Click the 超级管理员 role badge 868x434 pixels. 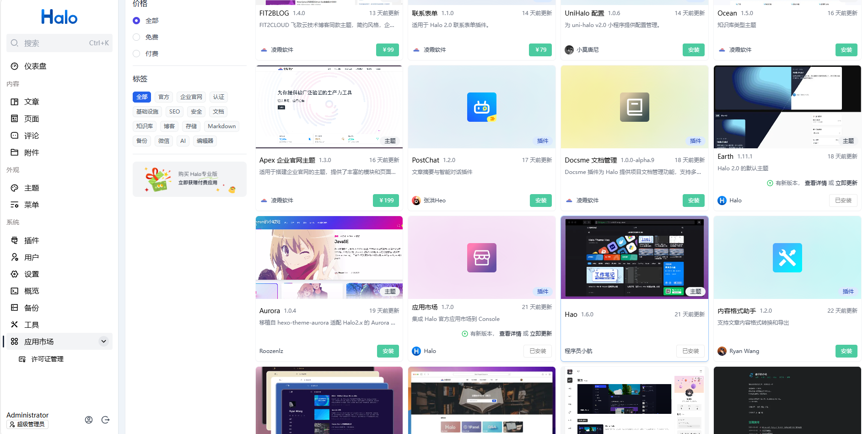click(27, 424)
